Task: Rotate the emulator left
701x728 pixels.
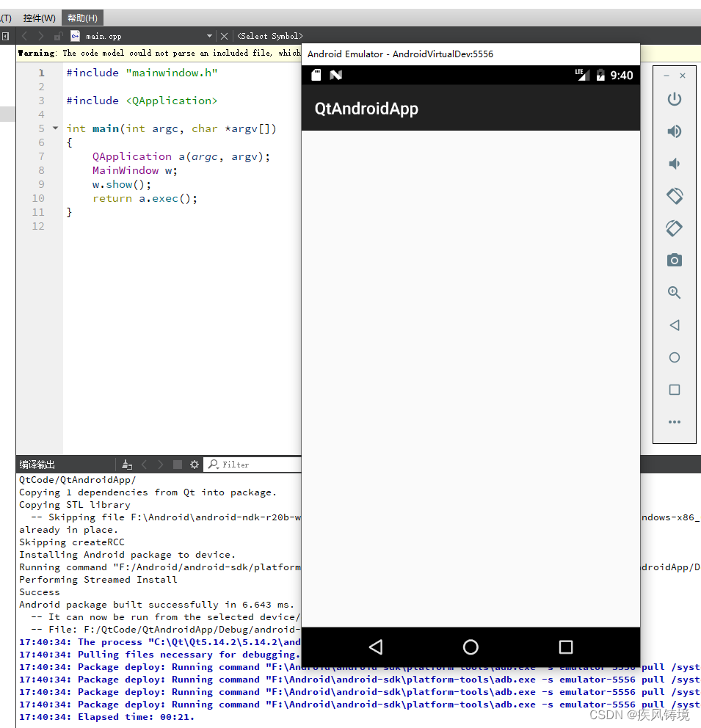Action: (674, 196)
